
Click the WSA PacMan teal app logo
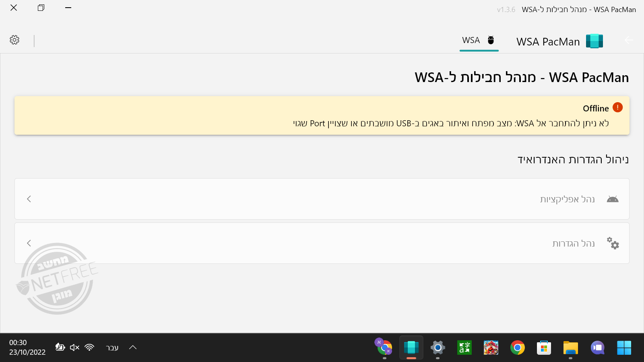[594, 41]
